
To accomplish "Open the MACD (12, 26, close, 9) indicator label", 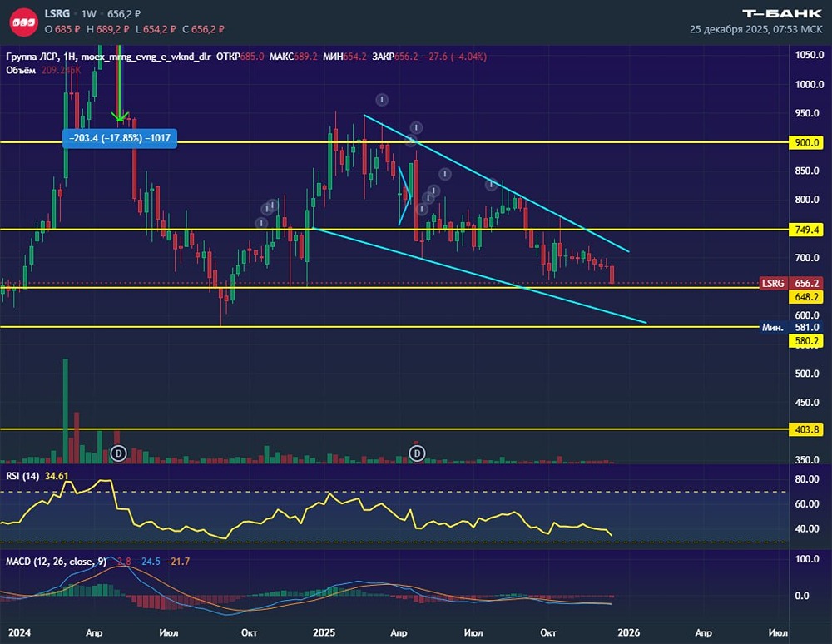I will 57,562.
